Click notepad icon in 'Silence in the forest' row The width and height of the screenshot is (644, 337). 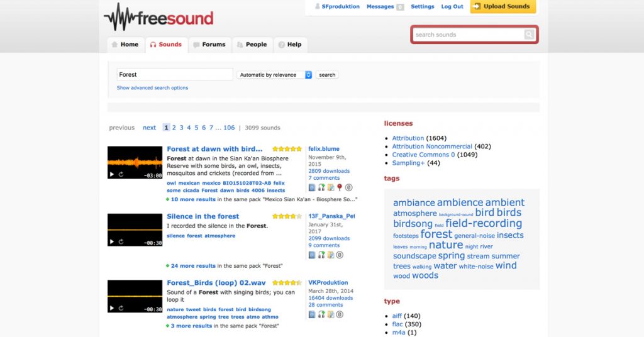click(x=331, y=255)
